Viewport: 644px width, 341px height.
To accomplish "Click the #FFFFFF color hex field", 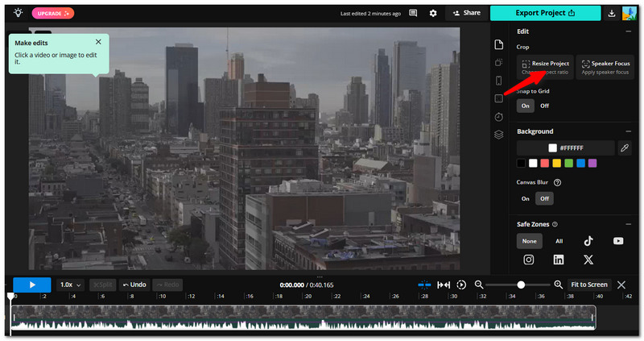I will point(566,148).
